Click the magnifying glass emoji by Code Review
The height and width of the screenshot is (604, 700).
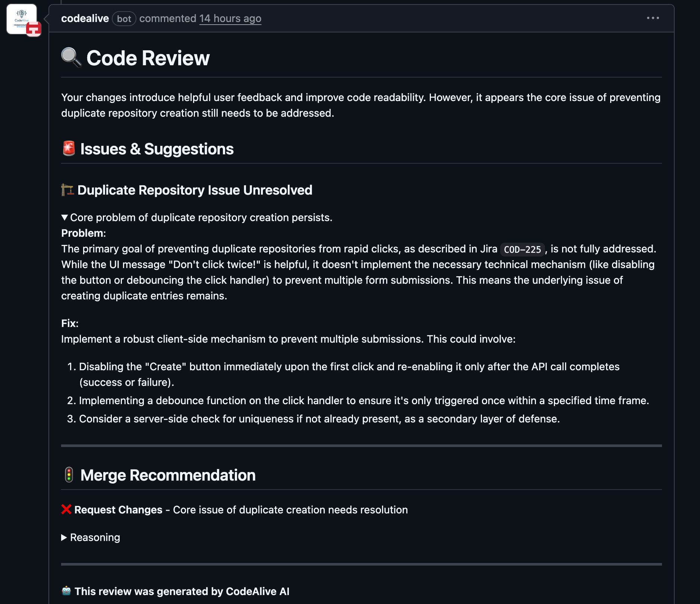(71, 58)
